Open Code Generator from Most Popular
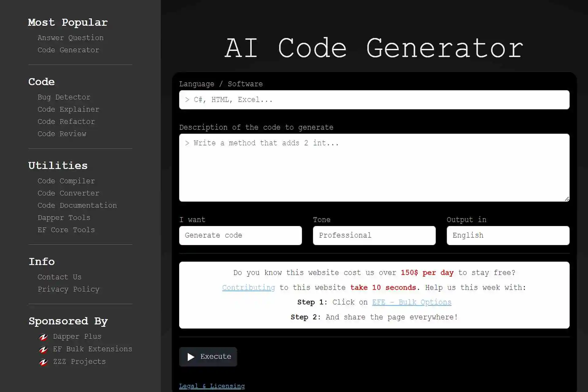The height and width of the screenshot is (392, 588). click(68, 50)
